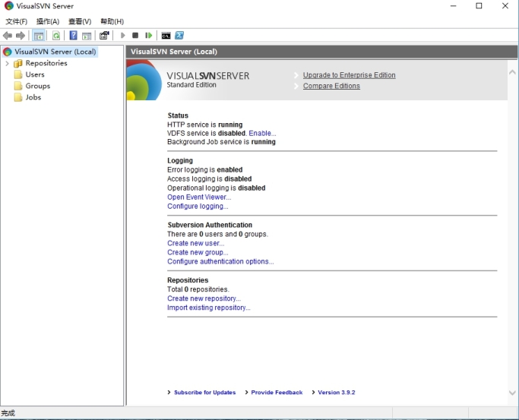
Task: Click the Groups folder icon
Action: point(18,86)
